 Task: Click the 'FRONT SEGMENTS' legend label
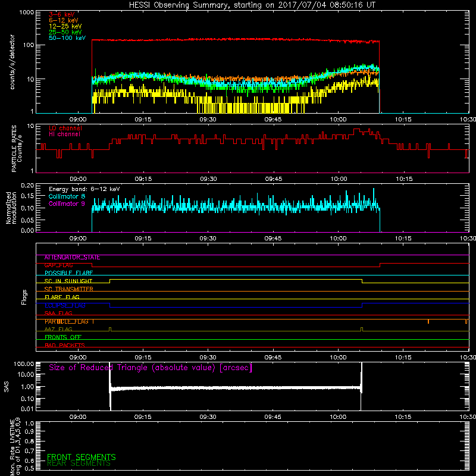pyautogui.click(x=82, y=457)
